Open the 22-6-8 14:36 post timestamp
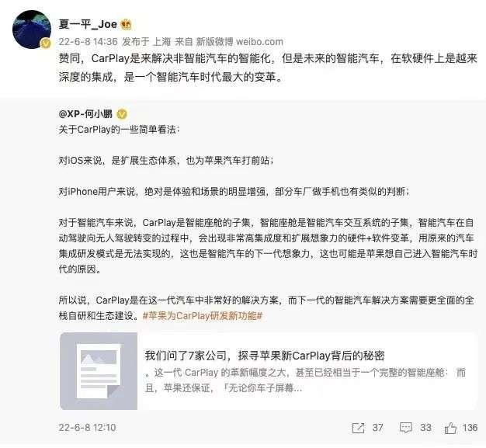The height and width of the screenshot is (448, 486). [88, 42]
